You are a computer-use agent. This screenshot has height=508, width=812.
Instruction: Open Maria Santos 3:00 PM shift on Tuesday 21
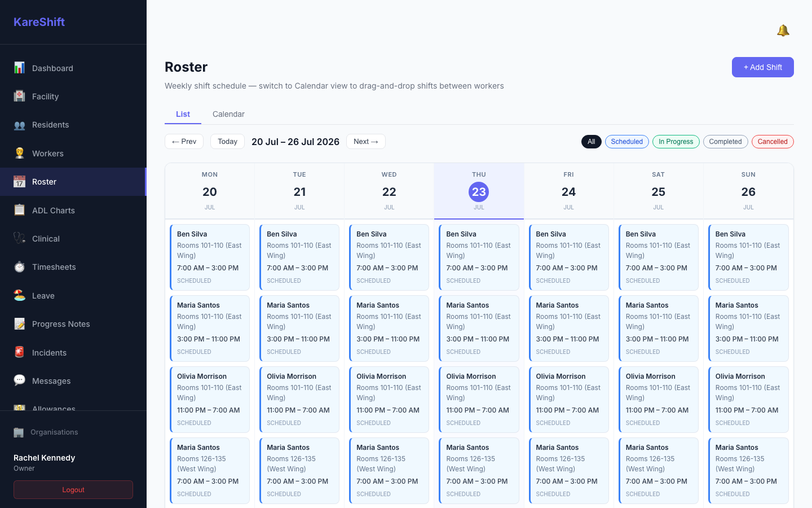pos(299,329)
